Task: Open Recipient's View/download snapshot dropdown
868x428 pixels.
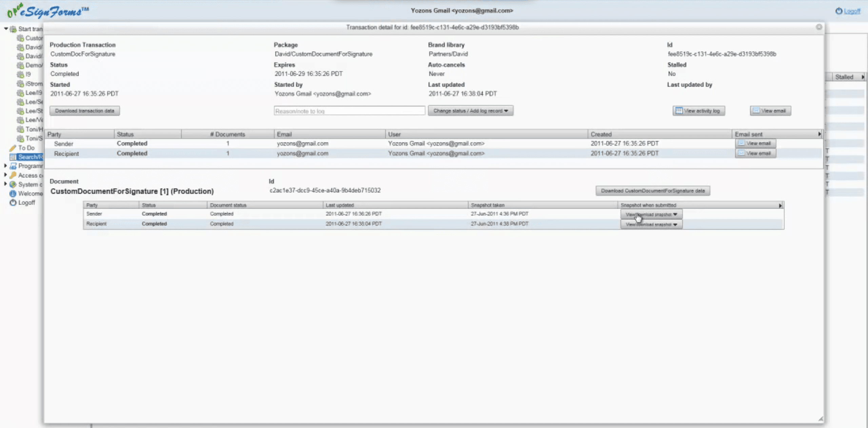Action: coord(651,224)
